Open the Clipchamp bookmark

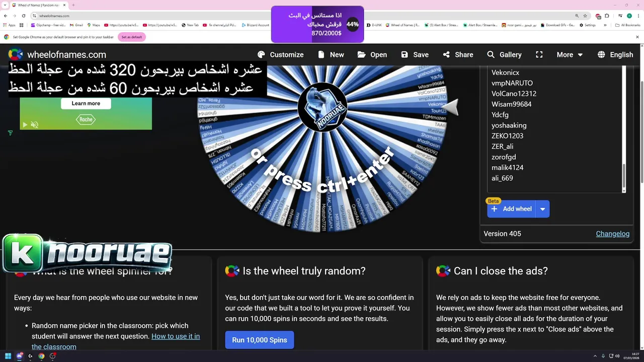pyautogui.click(x=48, y=25)
